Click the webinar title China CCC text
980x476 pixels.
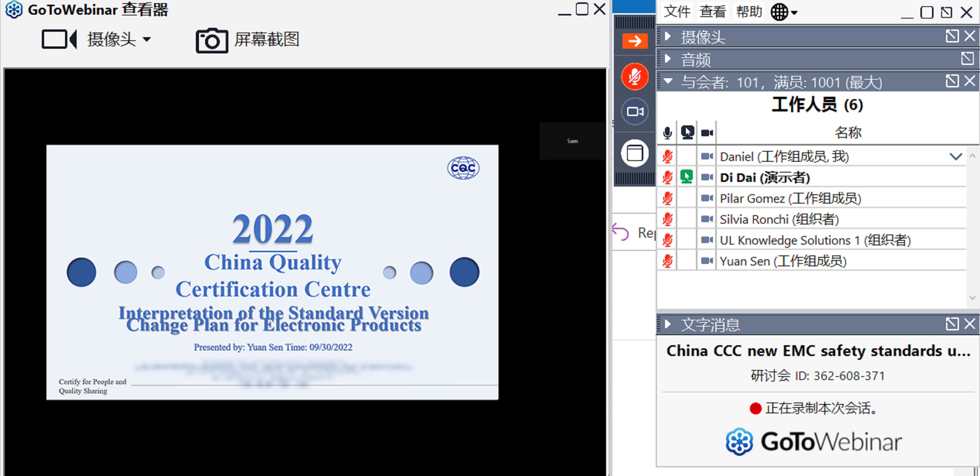pyautogui.click(x=818, y=350)
